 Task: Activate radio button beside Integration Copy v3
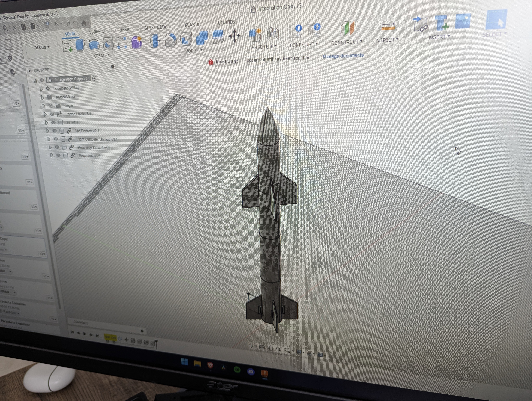coord(94,78)
